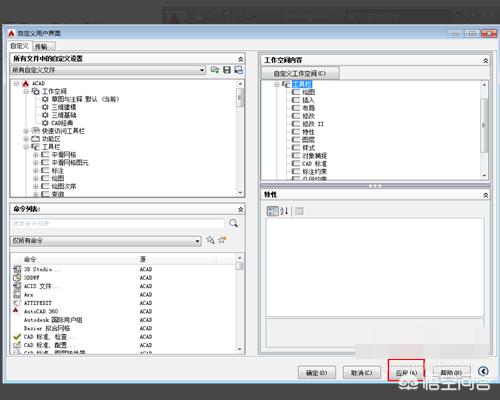
Task: Collapse the ACAD root tree node
Action: point(16,83)
